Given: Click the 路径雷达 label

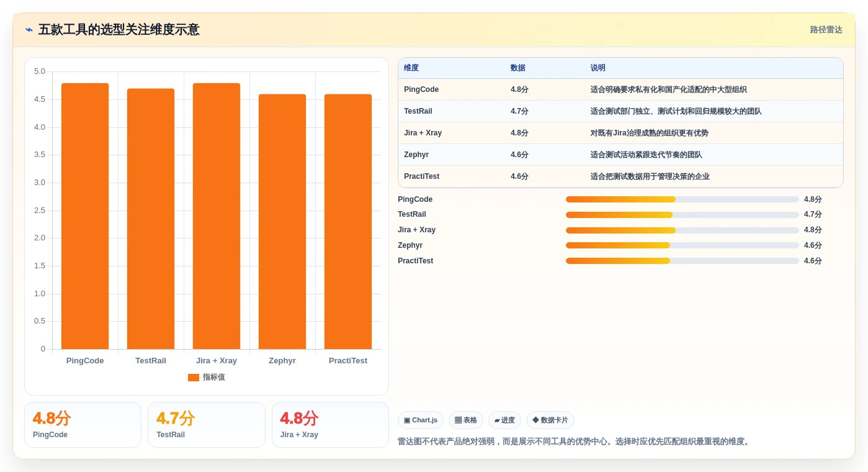Looking at the screenshot, I should 826,30.
